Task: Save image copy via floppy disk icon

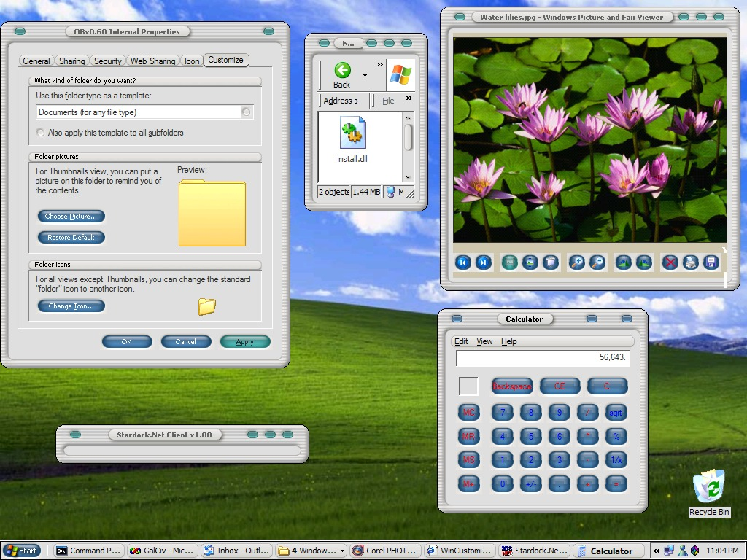Action: (x=711, y=262)
